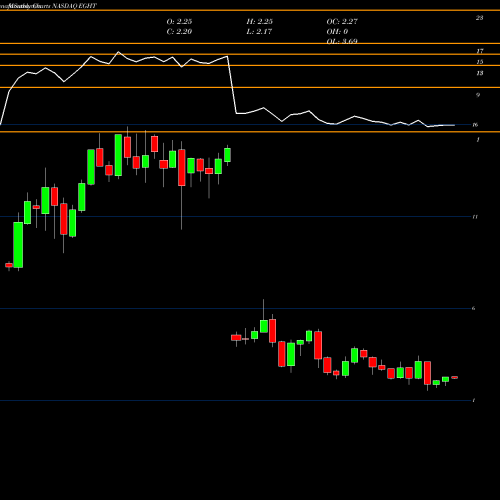This screenshot has height=500, width=500.
Task: Click the OC: 2.27 reading
Action: click(342, 21)
